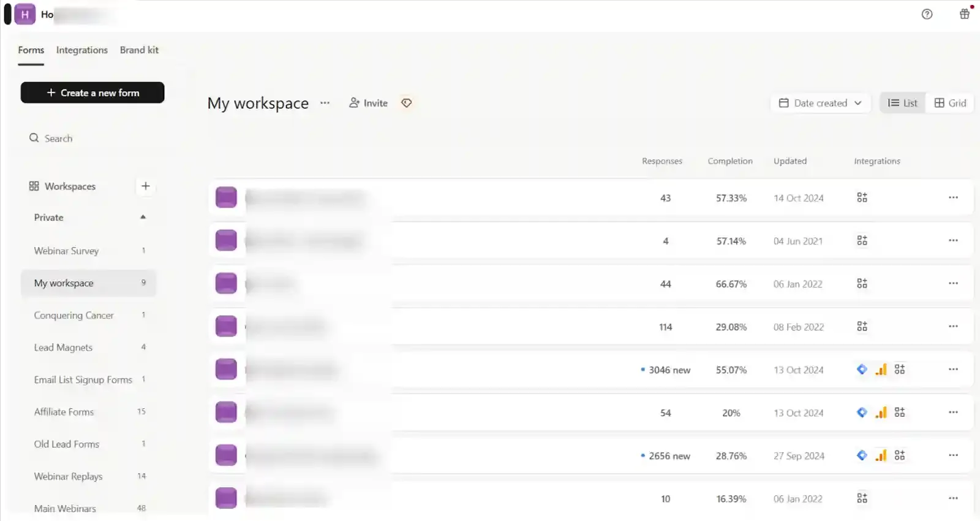Collapse the Private workspaces section
This screenshot has width=980, height=521.
143,217
